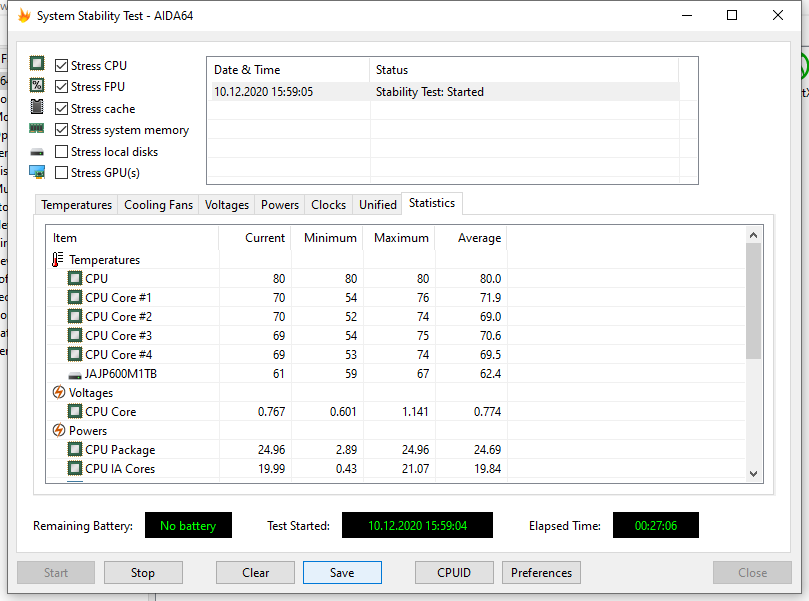The image size is (809, 601).
Task: Enable the Stress local disks checkbox
Action: [61, 152]
